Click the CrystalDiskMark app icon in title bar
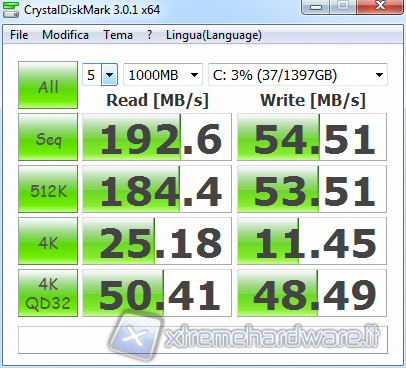Screen dimensions: 406x368 click(11, 9)
